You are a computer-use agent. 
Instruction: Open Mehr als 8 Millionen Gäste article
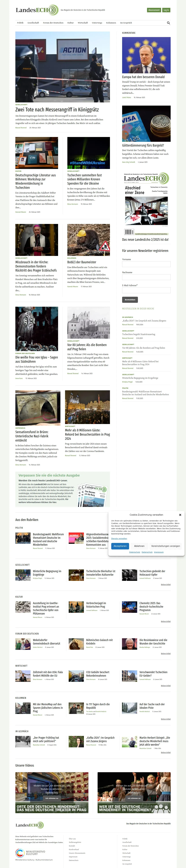click(87, 434)
